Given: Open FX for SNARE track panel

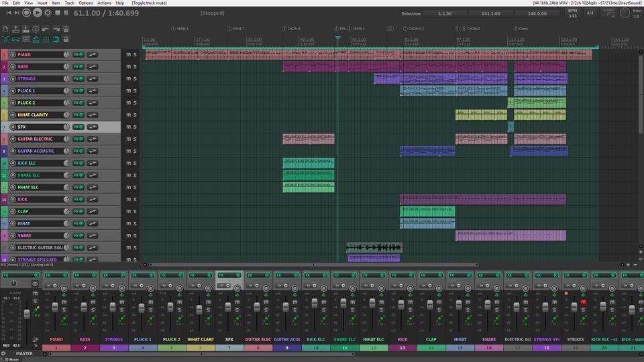Looking at the screenshot, I should pyautogui.click(x=78, y=235).
